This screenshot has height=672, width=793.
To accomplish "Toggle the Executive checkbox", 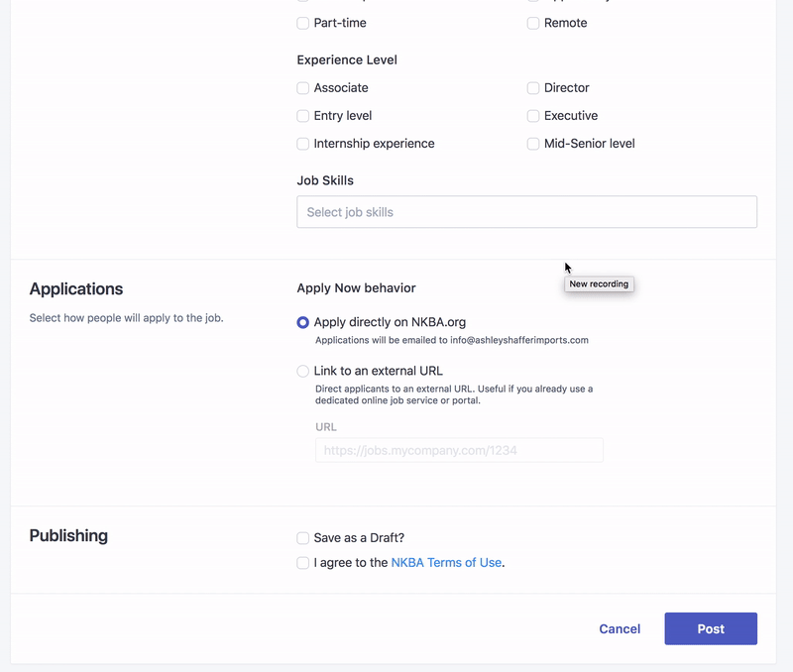I will [x=533, y=116].
